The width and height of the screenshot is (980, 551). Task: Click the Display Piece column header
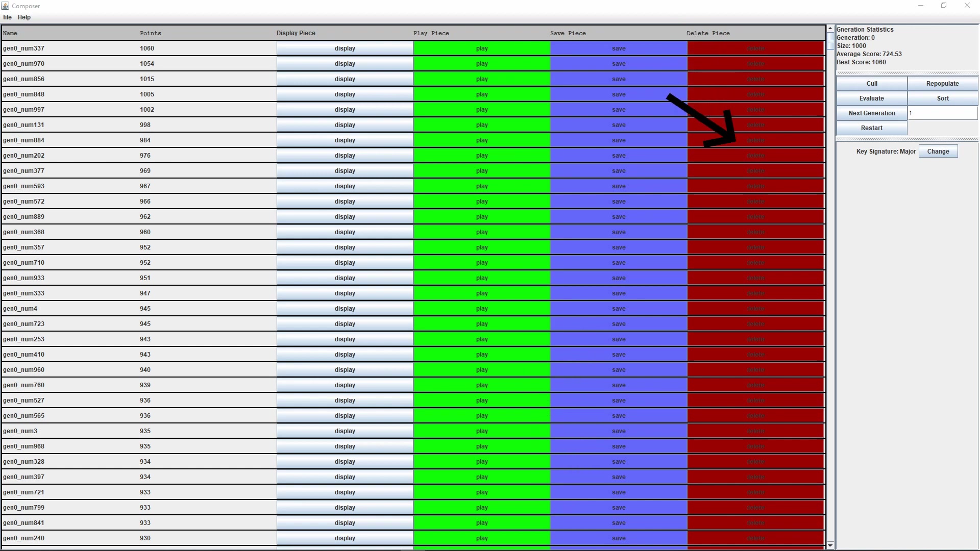tap(344, 33)
